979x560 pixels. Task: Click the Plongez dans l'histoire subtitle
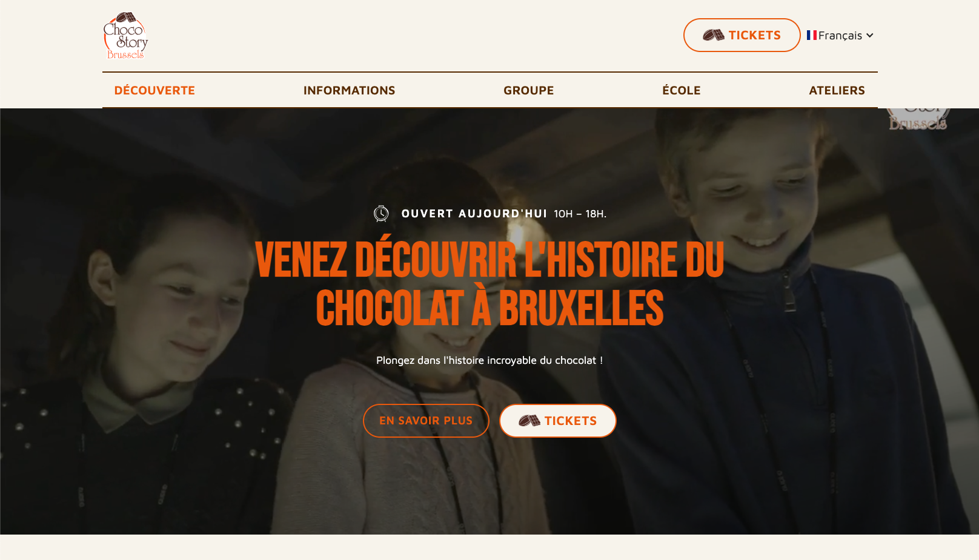coord(490,360)
